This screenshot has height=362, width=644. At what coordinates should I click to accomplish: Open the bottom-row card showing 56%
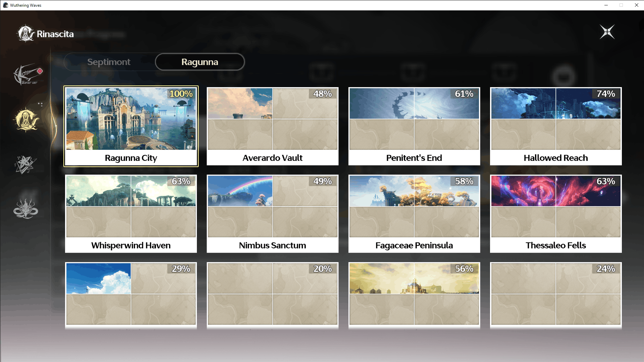414,295
